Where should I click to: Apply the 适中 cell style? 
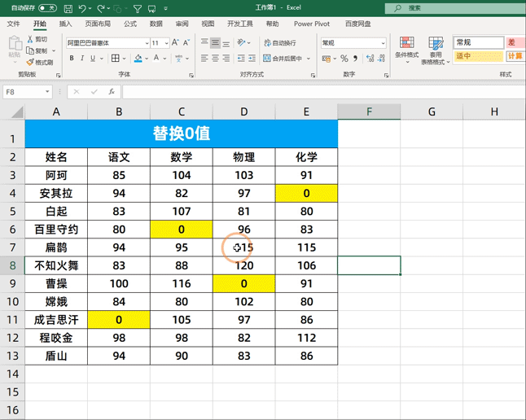(478, 56)
